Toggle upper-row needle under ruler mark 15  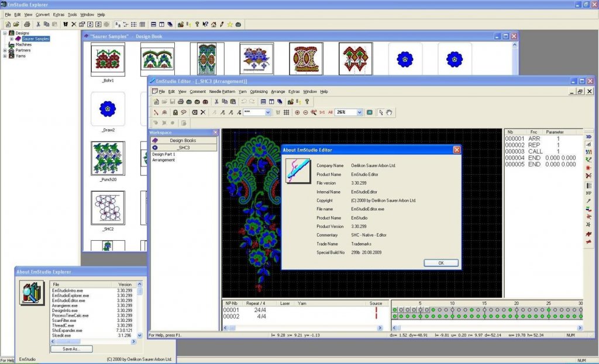pyautogui.click(x=484, y=310)
